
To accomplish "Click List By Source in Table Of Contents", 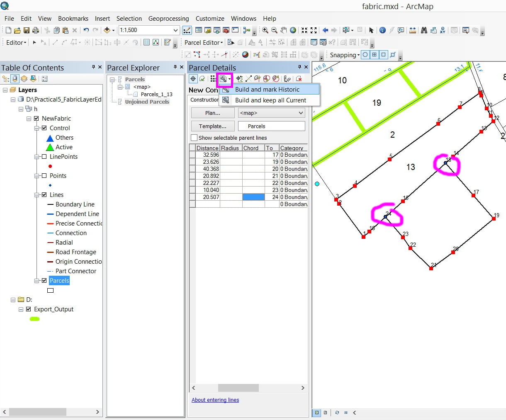I will click(x=15, y=78).
